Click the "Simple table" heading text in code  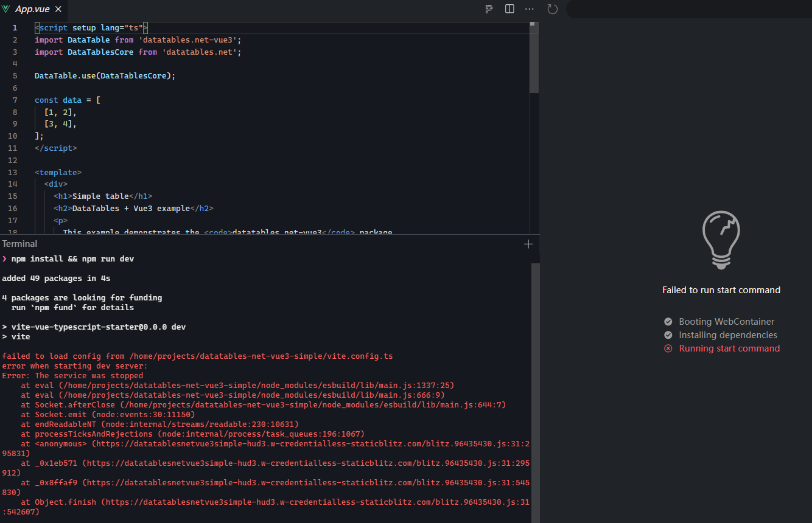pos(100,196)
